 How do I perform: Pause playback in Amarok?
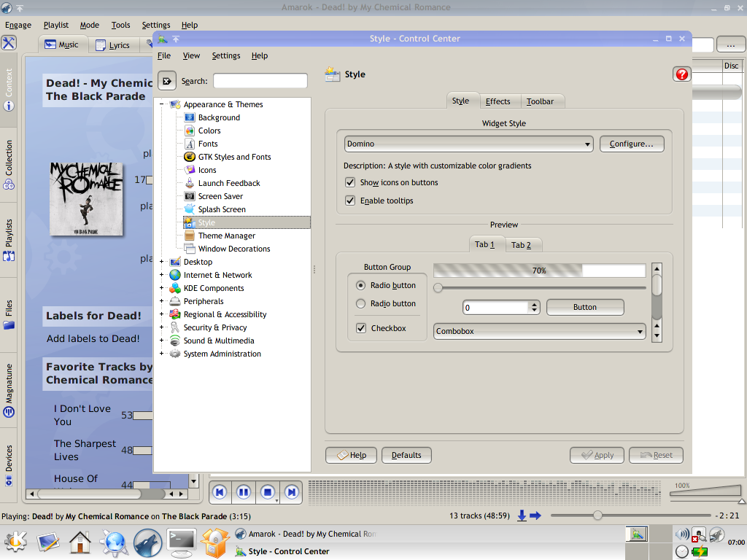pos(244,492)
